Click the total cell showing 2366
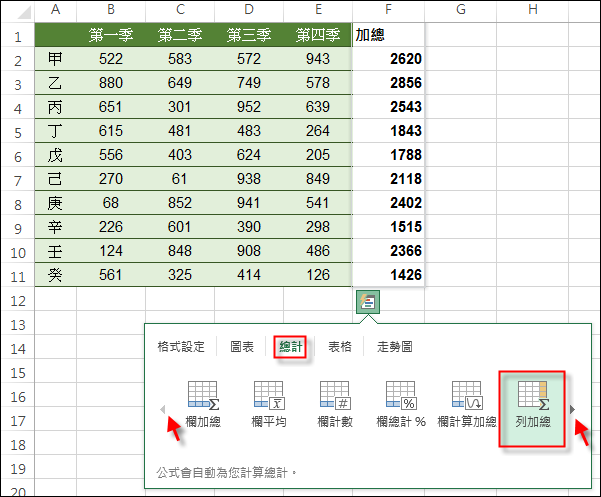The width and height of the screenshot is (601, 497). pos(388,251)
